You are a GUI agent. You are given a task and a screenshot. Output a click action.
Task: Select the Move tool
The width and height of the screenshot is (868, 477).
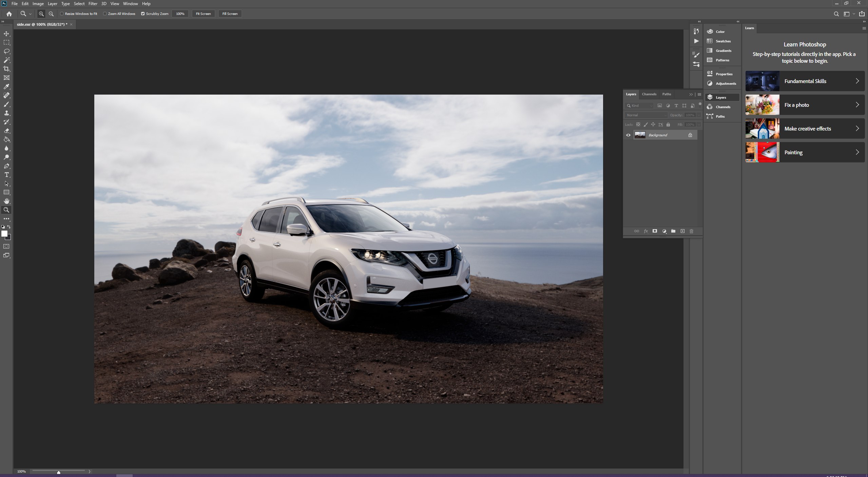[x=6, y=34]
